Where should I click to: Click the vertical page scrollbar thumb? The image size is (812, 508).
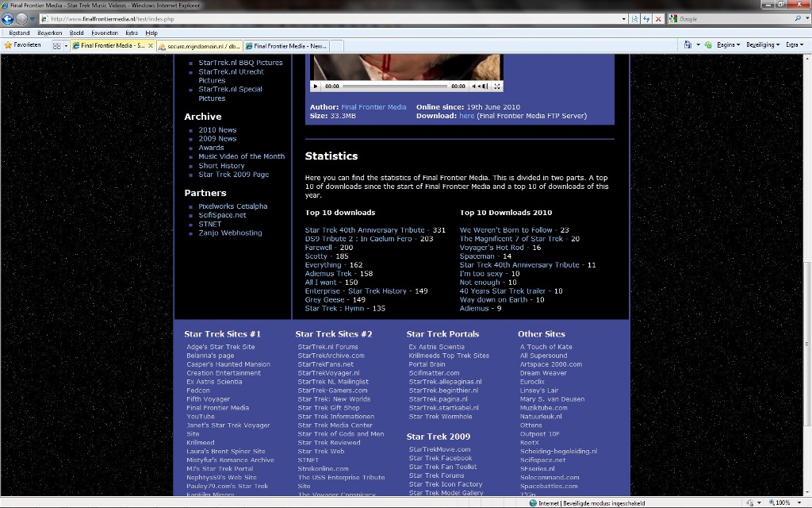806,344
